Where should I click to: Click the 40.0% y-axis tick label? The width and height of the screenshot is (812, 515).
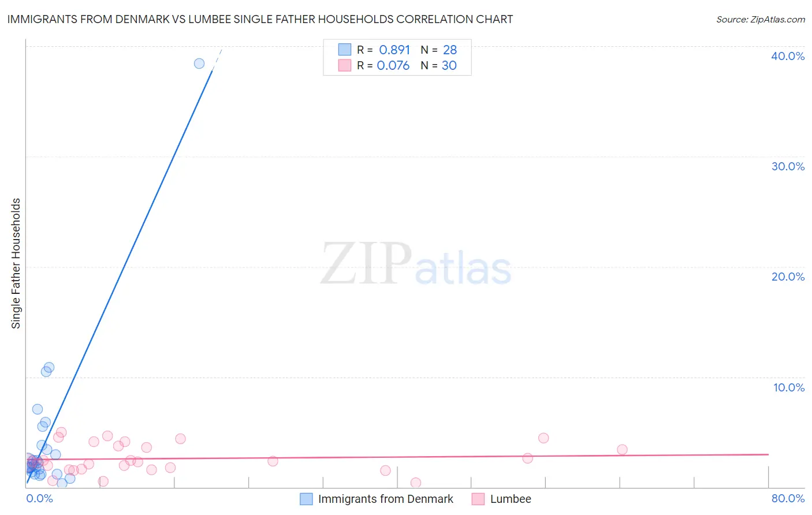788,56
